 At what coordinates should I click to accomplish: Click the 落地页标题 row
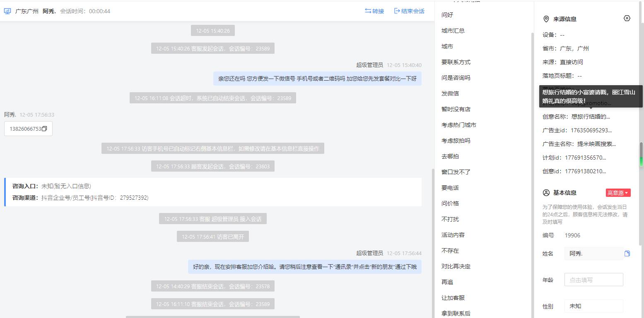pyautogui.click(x=562, y=76)
